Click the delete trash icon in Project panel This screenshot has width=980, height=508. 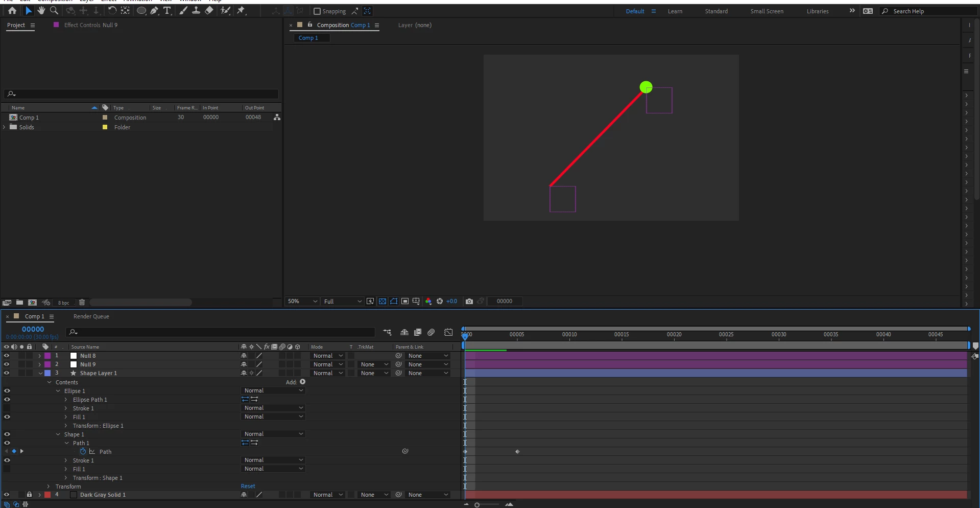tap(82, 303)
